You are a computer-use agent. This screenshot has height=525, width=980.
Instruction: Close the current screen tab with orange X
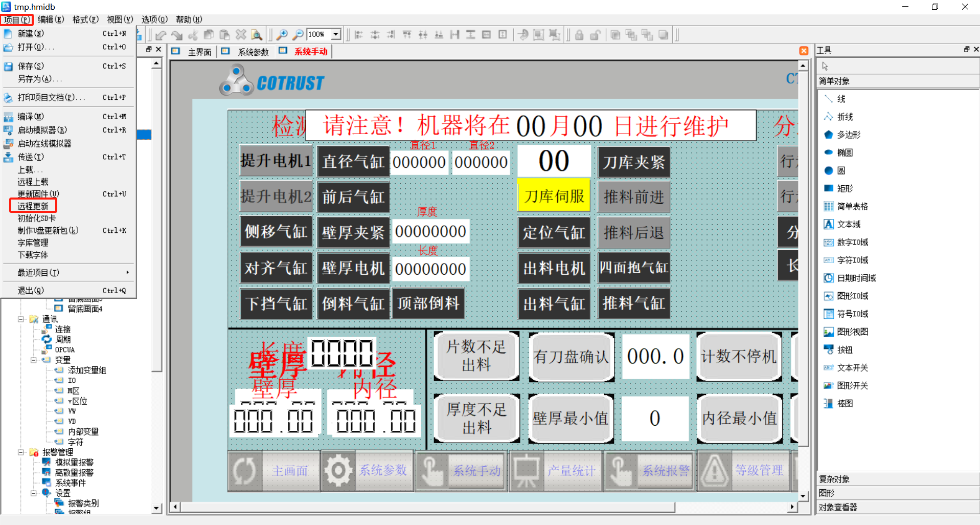pyautogui.click(x=804, y=51)
